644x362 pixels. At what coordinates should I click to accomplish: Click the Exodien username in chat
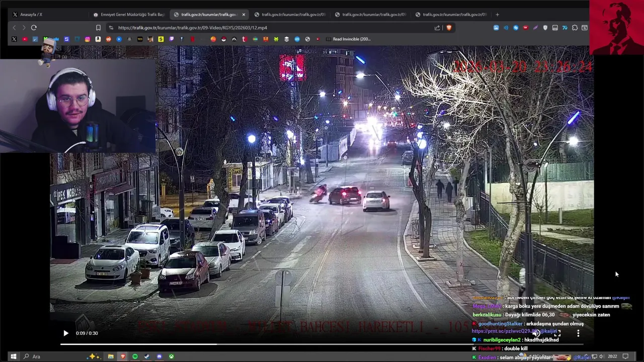(x=487, y=357)
